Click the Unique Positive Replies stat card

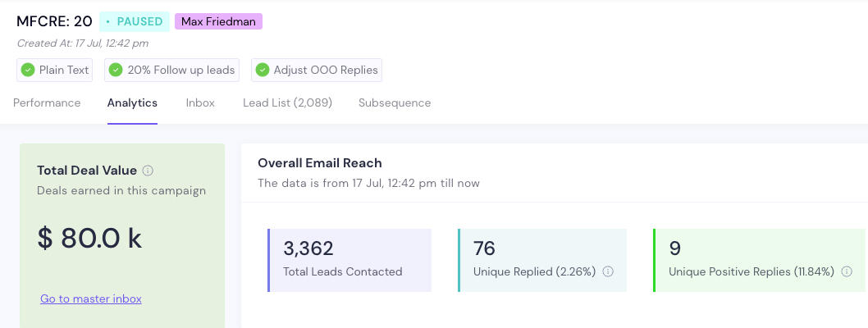pyautogui.click(x=759, y=260)
